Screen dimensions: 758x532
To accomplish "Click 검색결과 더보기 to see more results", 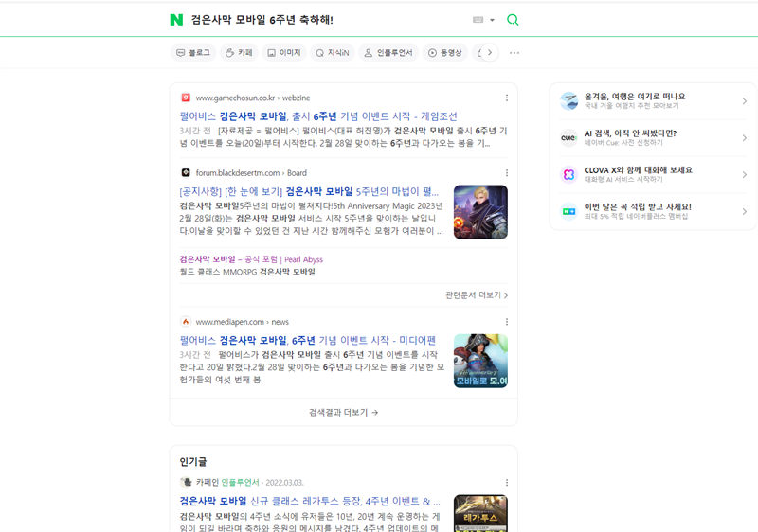I will point(343,413).
